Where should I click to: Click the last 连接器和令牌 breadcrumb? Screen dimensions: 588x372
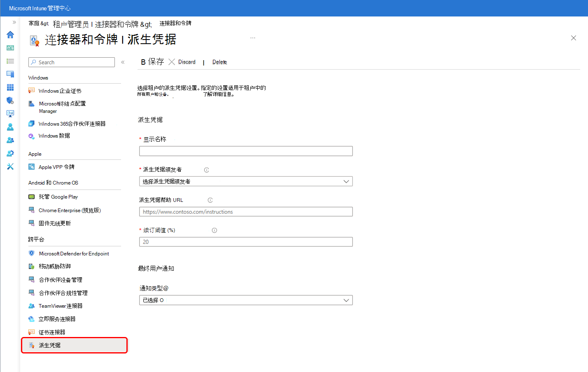point(175,23)
